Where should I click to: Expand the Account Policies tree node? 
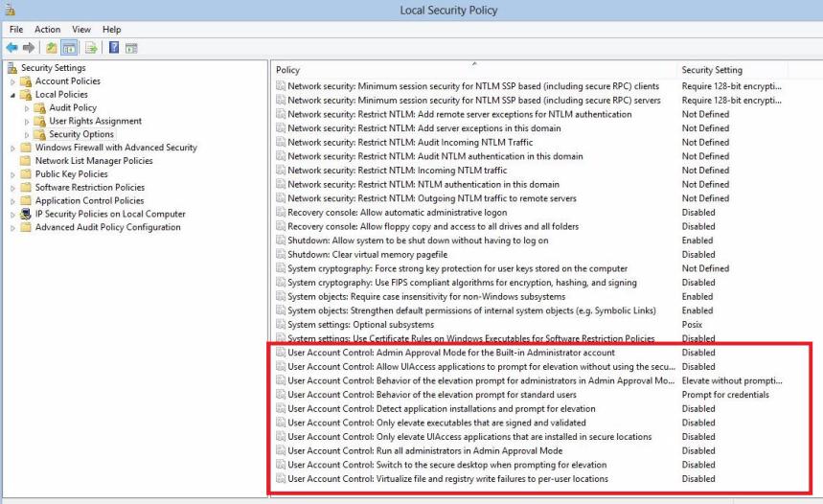click(x=12, y=81)
